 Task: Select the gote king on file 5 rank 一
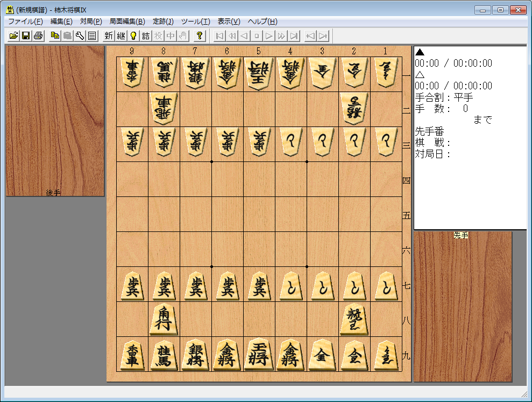point(259,74)
